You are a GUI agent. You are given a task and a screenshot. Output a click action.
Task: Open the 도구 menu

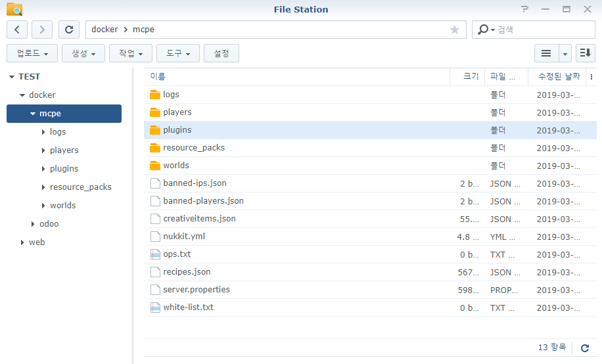click(x=178, y=53)
